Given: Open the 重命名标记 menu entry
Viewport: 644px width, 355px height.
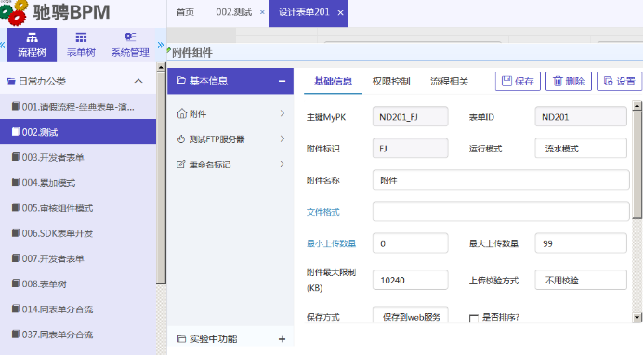Looking at the screenshot, I should 230,164.
